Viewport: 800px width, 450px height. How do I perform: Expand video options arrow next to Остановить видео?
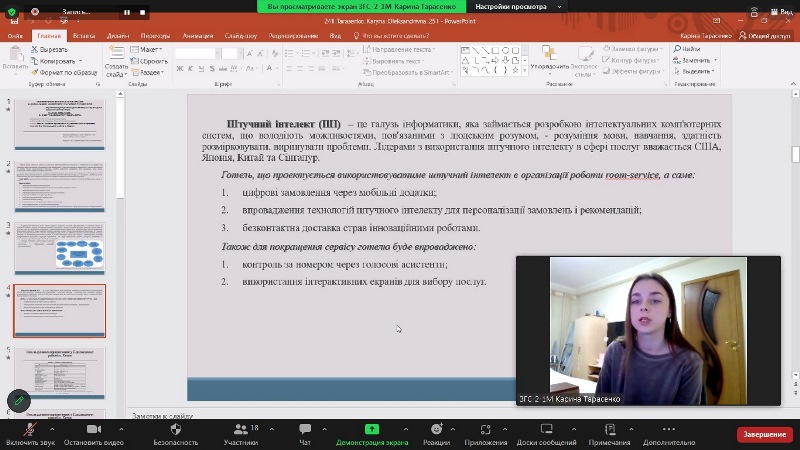point(121,429)
